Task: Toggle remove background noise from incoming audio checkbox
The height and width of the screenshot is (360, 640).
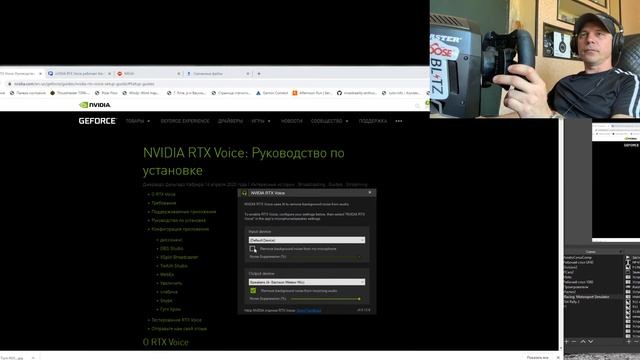Action: (253, 291)
